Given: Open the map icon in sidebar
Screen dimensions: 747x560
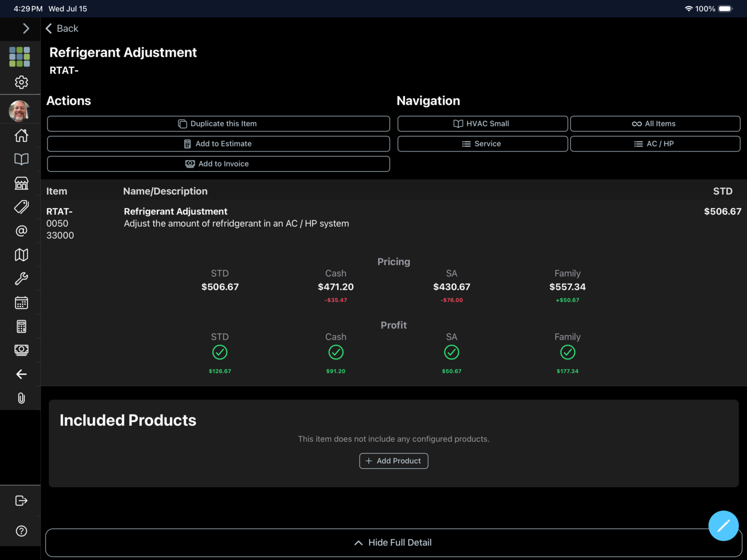Looking at the screenshot, I should pos(21,255).
